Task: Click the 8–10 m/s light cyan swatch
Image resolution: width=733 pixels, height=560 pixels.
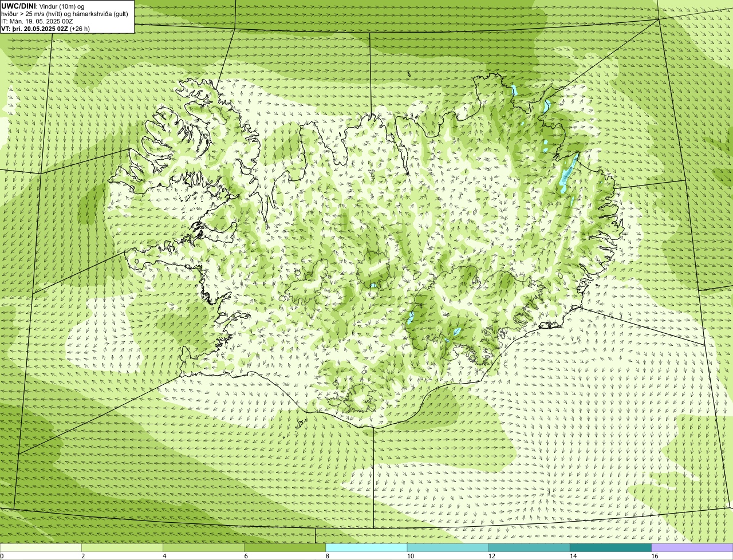Action: click(366, 547)
